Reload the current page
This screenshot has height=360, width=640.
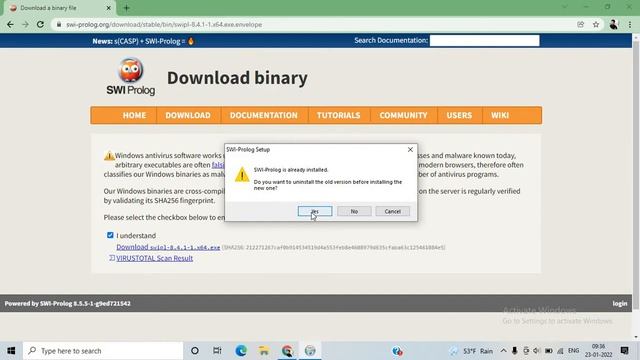pos(40,24)
